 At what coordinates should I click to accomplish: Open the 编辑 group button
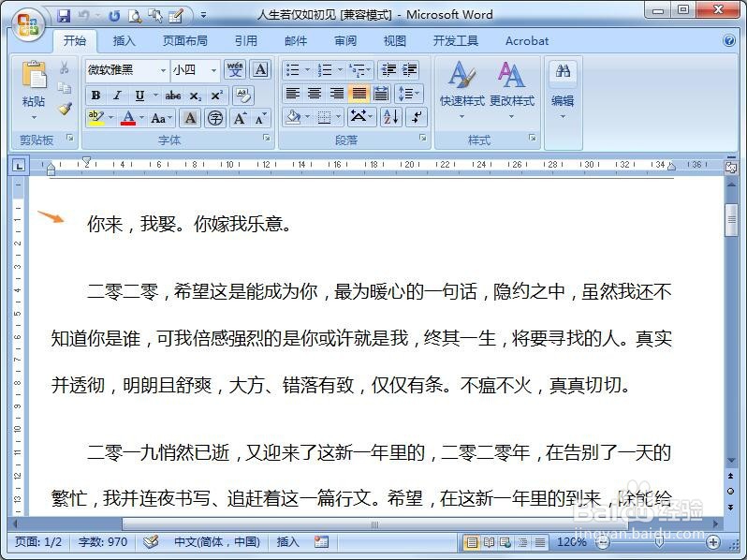[563, 91]
